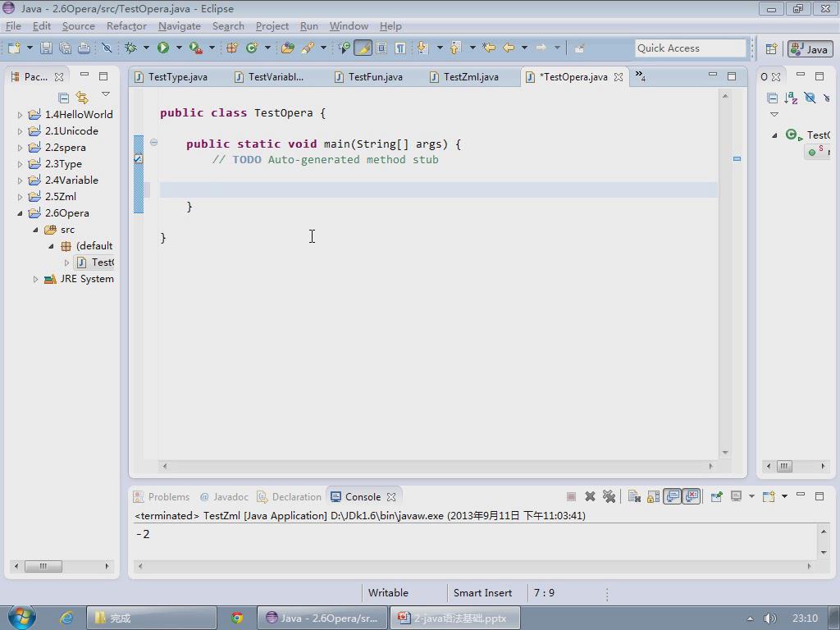Expand the 2.1Unicode project node
This screenshot has height=630, width=840.
[20, 131]
